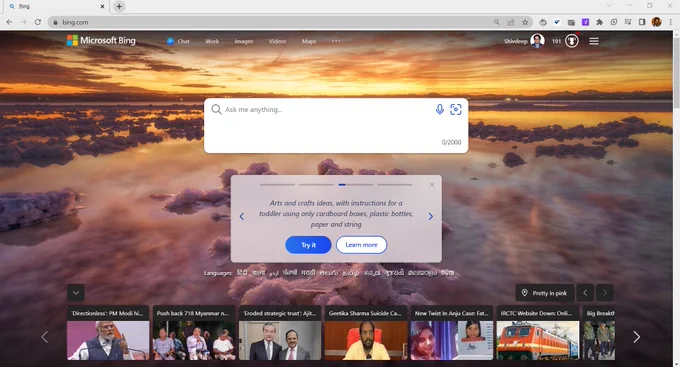View the site lock icon info
This screenshot has height=367, width=680.
coord(55,22)
